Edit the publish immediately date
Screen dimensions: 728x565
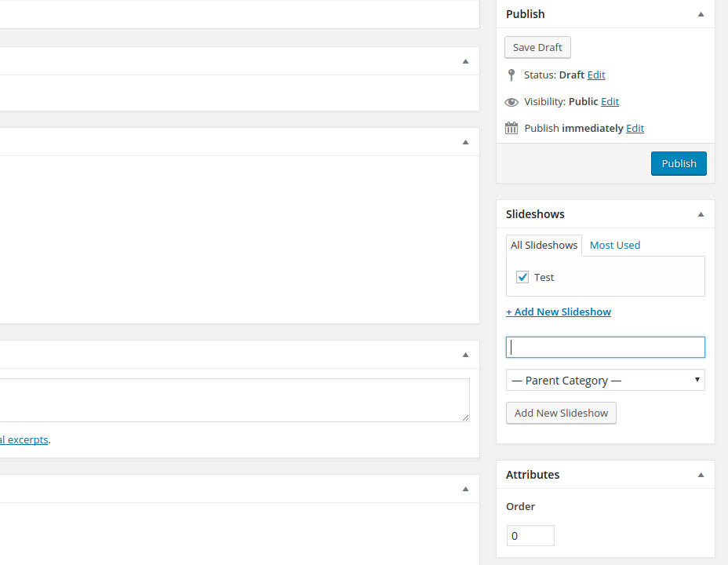coord(635,128)
